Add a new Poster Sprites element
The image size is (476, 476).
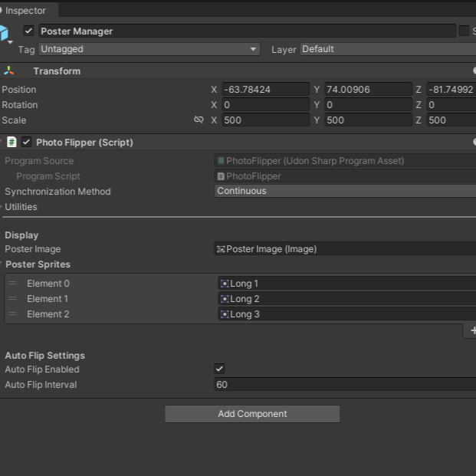click(471, 330)
